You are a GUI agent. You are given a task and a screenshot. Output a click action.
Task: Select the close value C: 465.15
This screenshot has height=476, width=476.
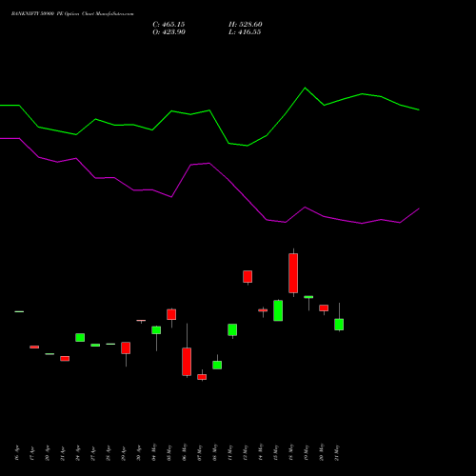pos(169,25)
